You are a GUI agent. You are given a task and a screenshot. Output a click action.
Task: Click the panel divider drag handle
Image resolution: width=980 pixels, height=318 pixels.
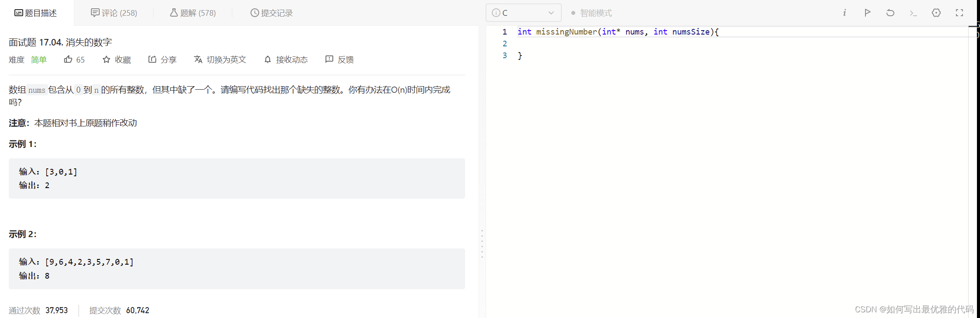tap(482, 244)
